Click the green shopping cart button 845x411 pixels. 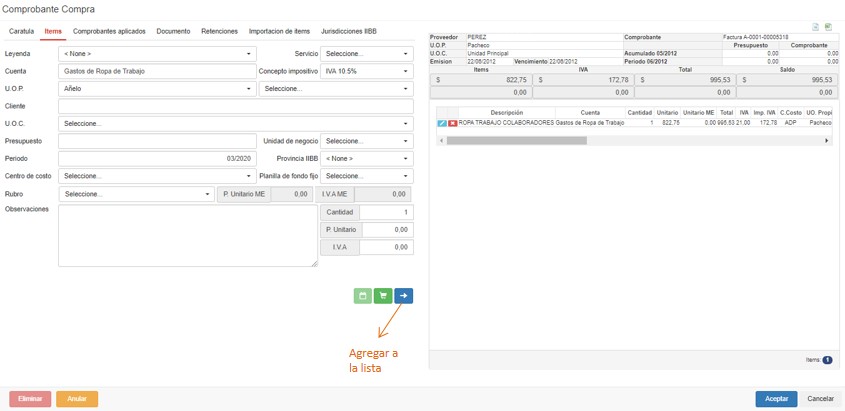click(383, 296)
